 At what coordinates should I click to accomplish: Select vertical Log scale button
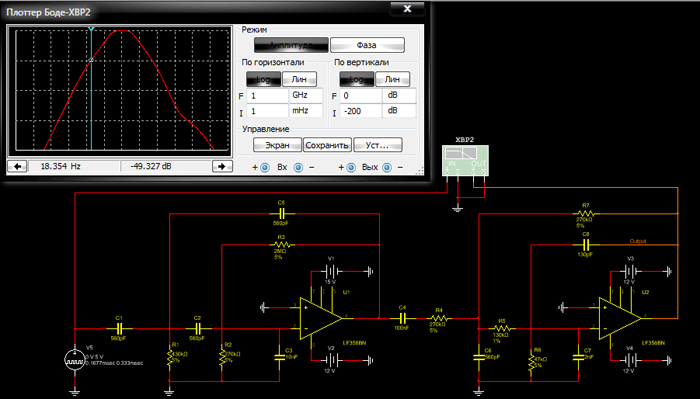pos(357,79)
